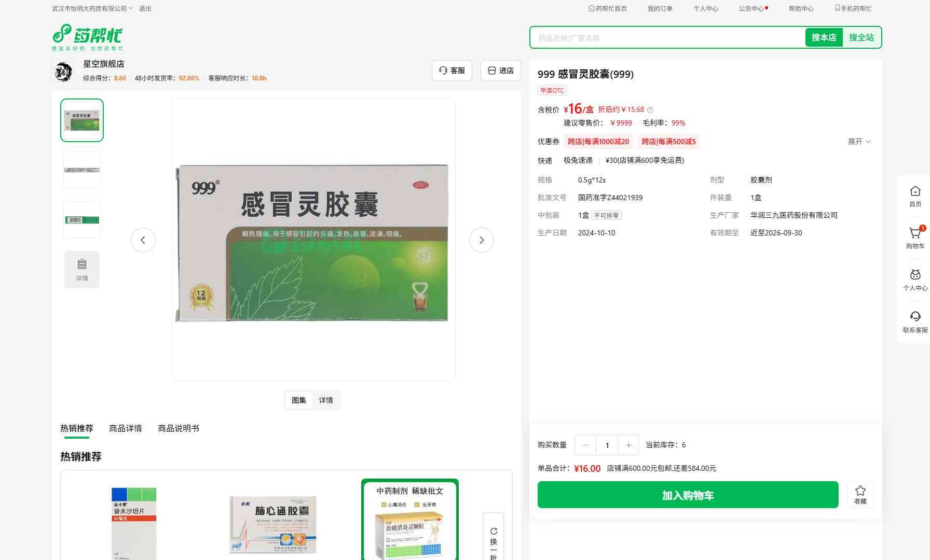This screenshot has height=560, width=930.
Task: Expand the coupon list with 展开
Action: click(859, 142)
